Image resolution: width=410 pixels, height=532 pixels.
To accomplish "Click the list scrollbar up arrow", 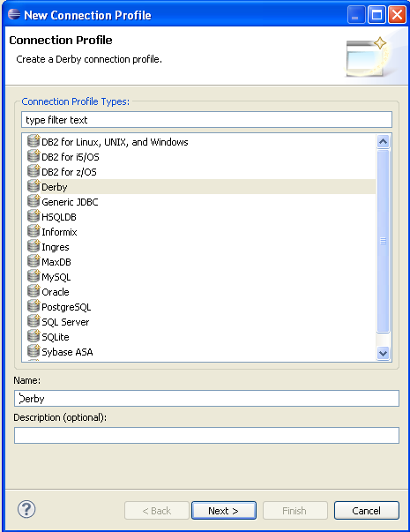I will [x=384, y=141].
